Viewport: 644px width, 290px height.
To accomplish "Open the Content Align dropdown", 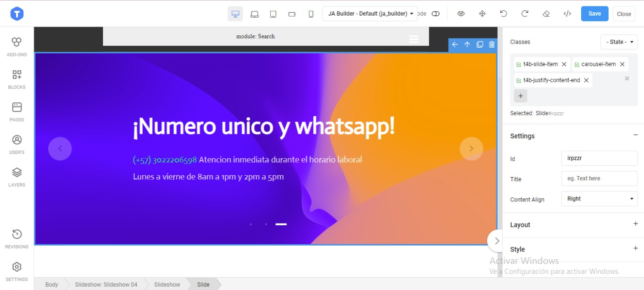I will click(x=599, y=199).
